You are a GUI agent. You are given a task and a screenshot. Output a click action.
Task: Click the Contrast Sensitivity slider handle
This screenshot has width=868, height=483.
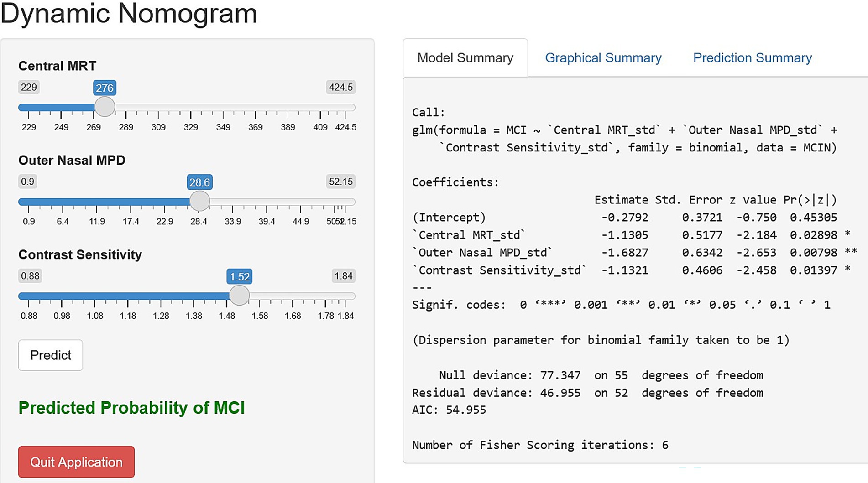pyautogui.click(x=239, y=296)
